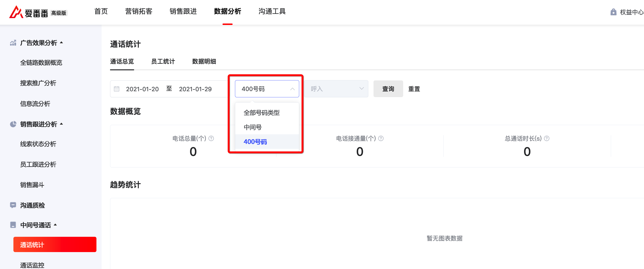Screen dimensions: 644x269
Task: Switch to 员工统计 tab
Action: point(163,62)
